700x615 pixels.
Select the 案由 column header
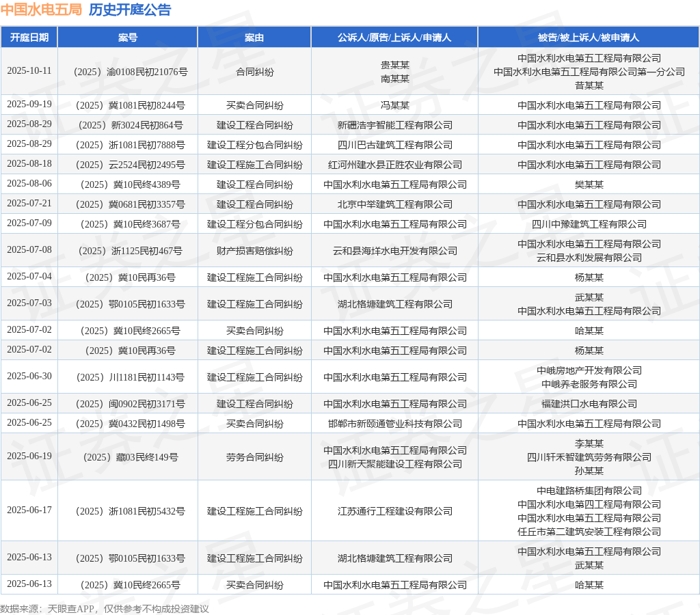point(254,38)
